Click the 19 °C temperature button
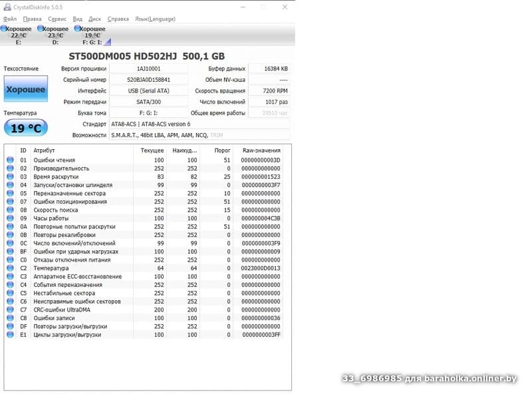This screenshot has height=394, width=532. [x=26, y=128]
